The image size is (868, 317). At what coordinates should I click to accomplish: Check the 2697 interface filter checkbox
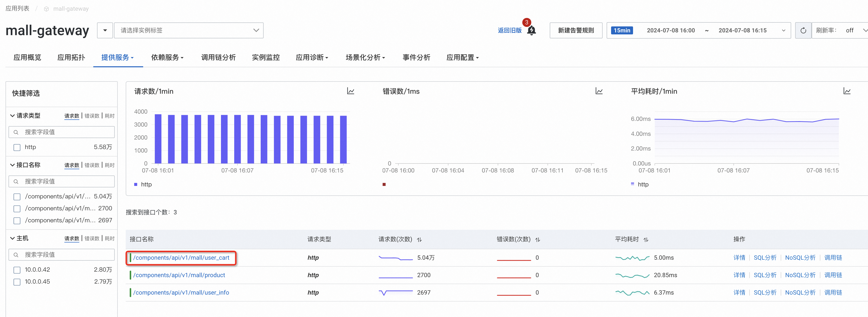(17, 221)
